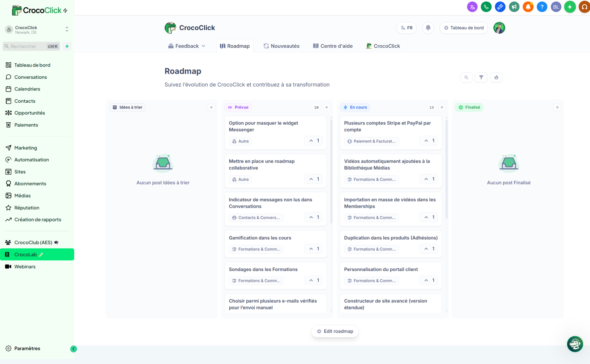Open the green phone dialer icon
The image size is (590, 364).
[486, 7]
